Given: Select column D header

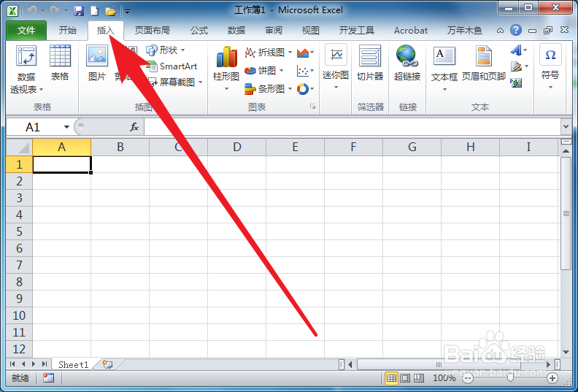Looking at the screenshot, I should point(236,147).
